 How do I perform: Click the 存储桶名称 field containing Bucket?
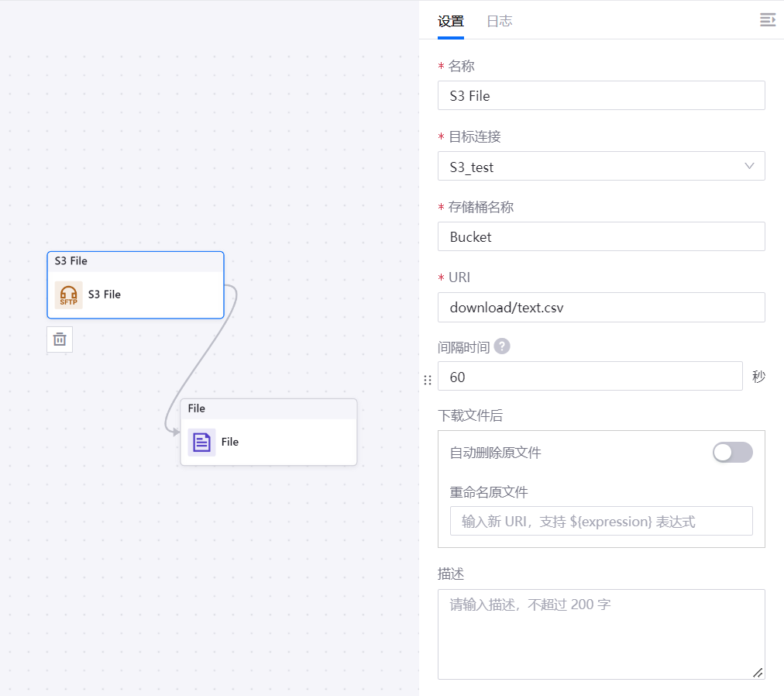600,237
